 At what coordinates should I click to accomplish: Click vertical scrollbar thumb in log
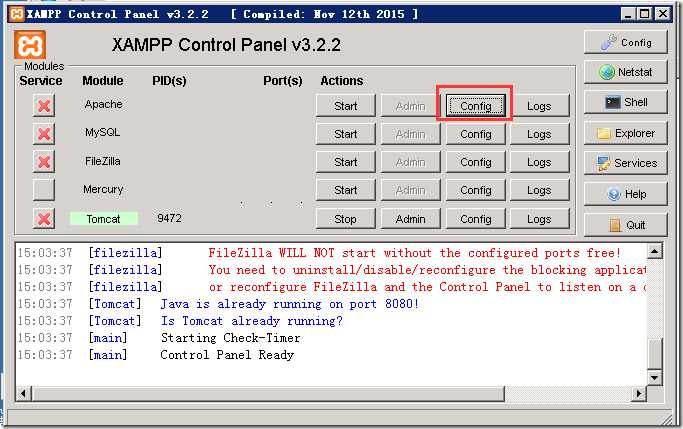pos(654,354)
